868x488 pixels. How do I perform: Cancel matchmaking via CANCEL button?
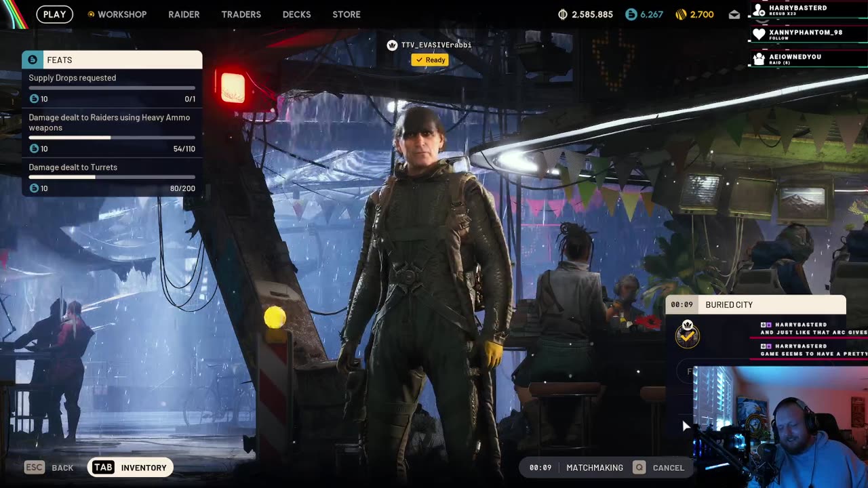(x=659, y=468)
